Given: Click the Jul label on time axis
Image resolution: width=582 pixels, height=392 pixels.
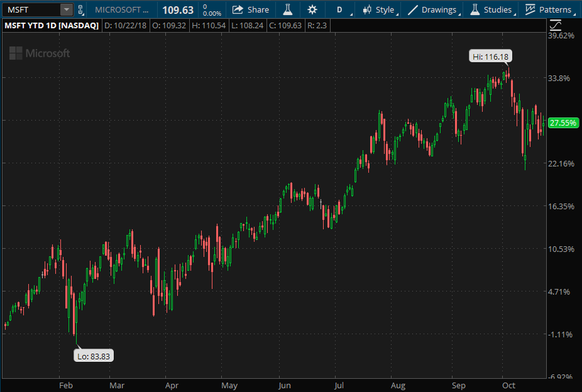Looking at the screenshot, I should [x=339, y=385].
